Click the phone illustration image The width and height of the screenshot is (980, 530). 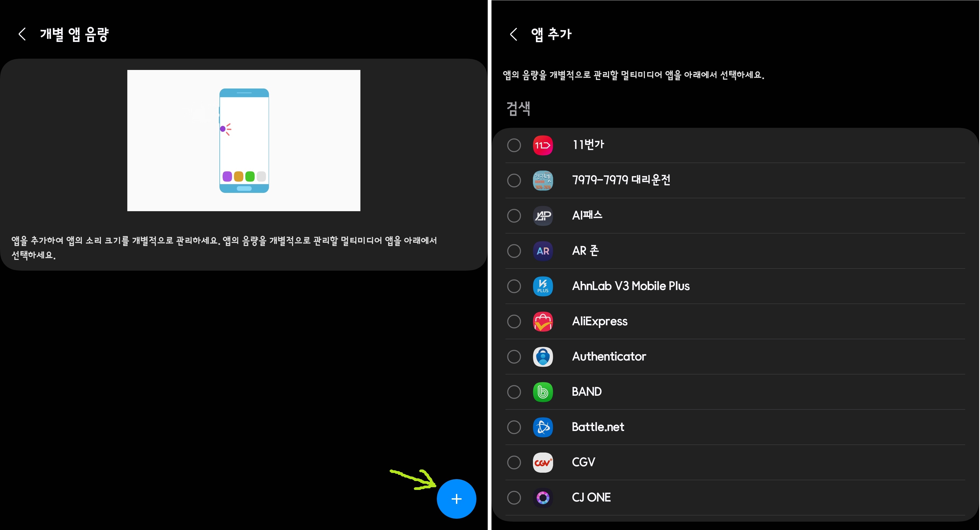click(x=244, y=140)
